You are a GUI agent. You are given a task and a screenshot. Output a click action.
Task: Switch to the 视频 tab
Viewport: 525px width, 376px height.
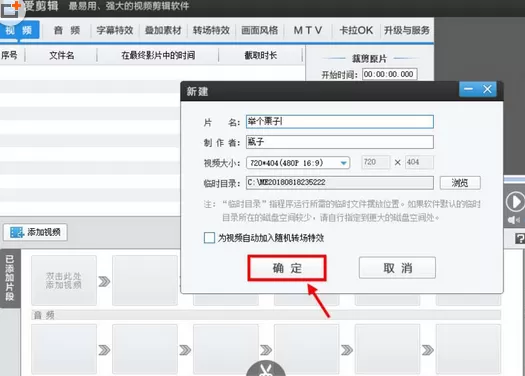tap(19, 30)
